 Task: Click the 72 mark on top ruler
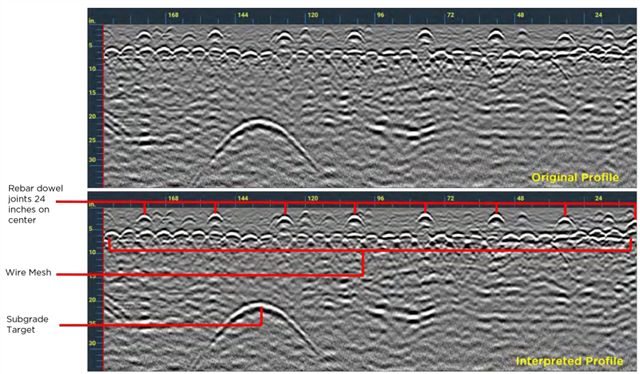click(450, 15)
